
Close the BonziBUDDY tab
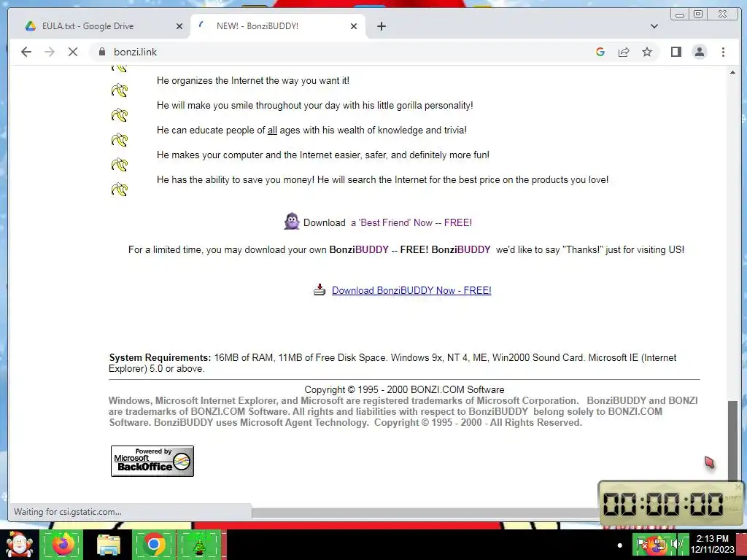(x=354, y=26)
